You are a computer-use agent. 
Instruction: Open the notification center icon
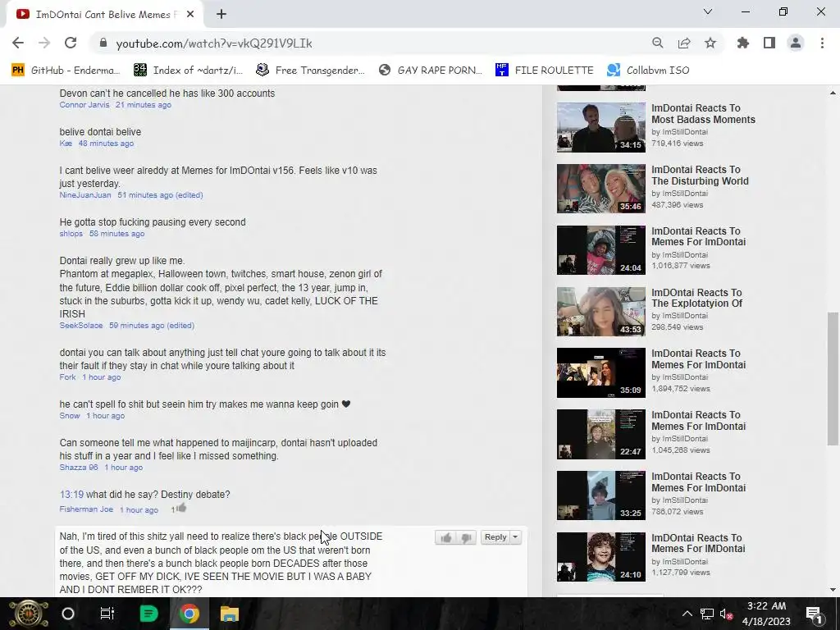(814, 614)
